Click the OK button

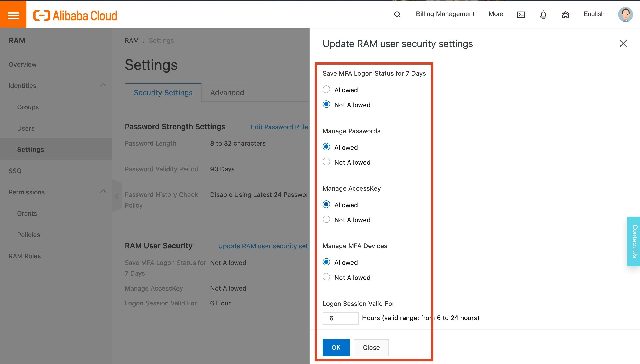click(336, 348)
